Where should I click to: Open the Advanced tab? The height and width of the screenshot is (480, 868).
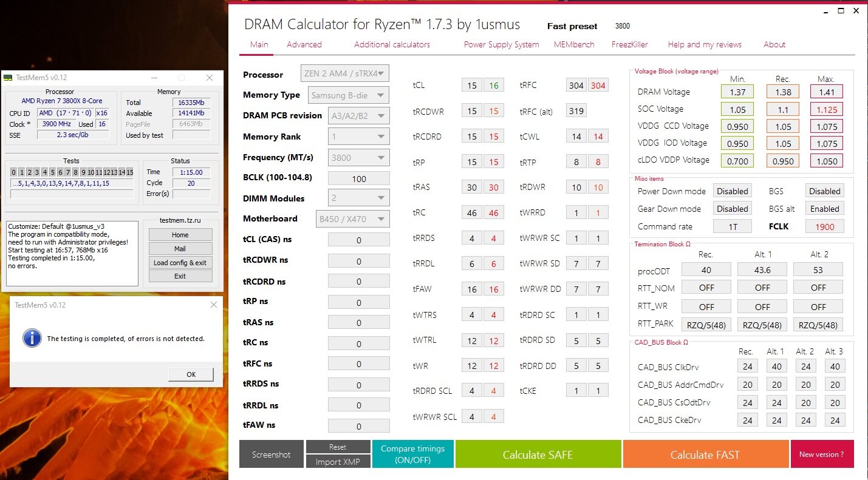pyautogui.click(x=304, y=44)
